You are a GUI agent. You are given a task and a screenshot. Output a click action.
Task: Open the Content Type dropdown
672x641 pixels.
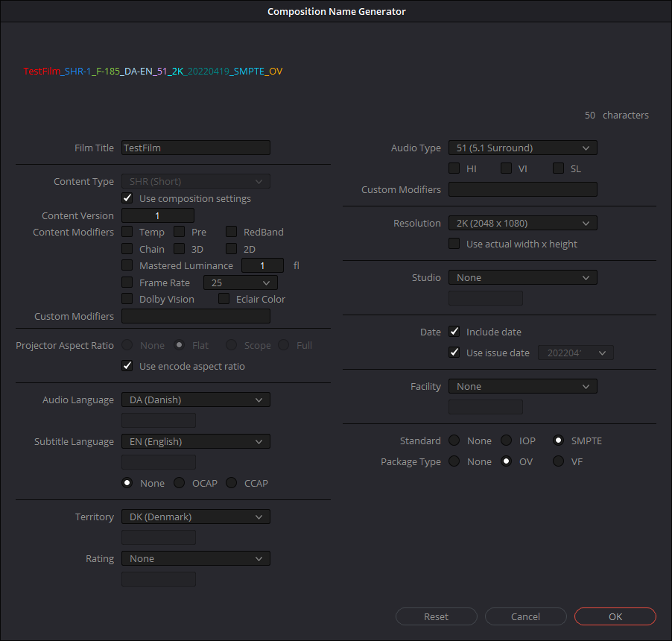(195, 181)
